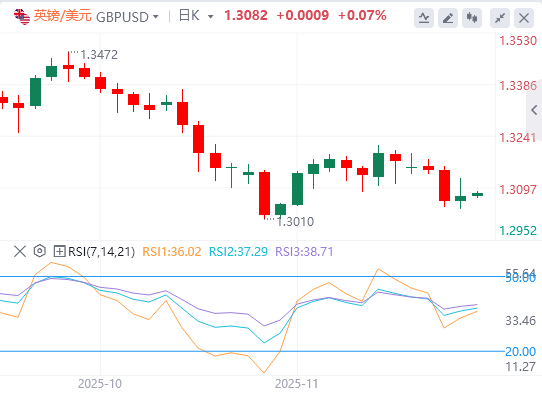Click the UK/US flag currency icon
Viewport: 542px width, 396px height.
pos(22,17)
